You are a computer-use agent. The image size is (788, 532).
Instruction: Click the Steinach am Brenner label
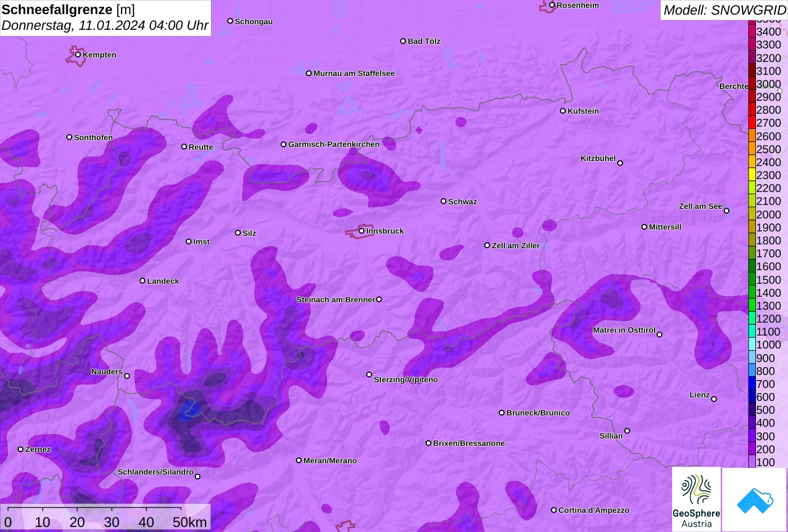(x=335, y=300)
